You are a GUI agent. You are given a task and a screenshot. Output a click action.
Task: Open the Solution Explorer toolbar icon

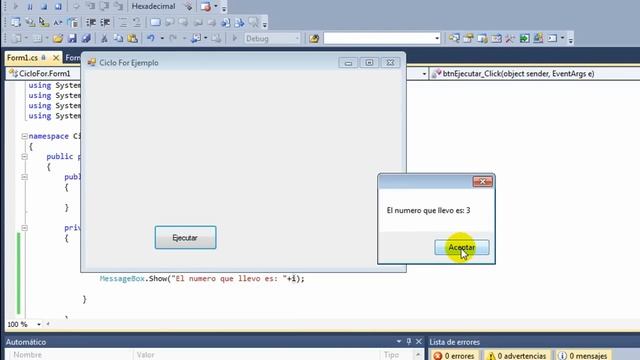(x=454, y=38)
